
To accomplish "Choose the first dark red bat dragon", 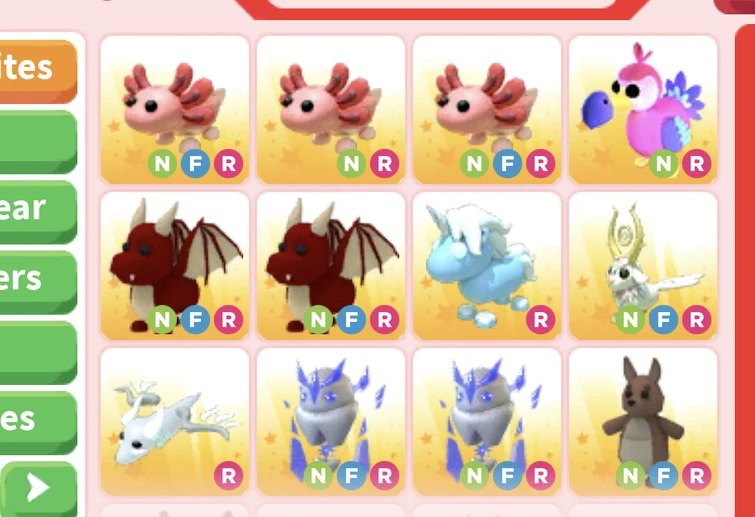I will point(175,266).
